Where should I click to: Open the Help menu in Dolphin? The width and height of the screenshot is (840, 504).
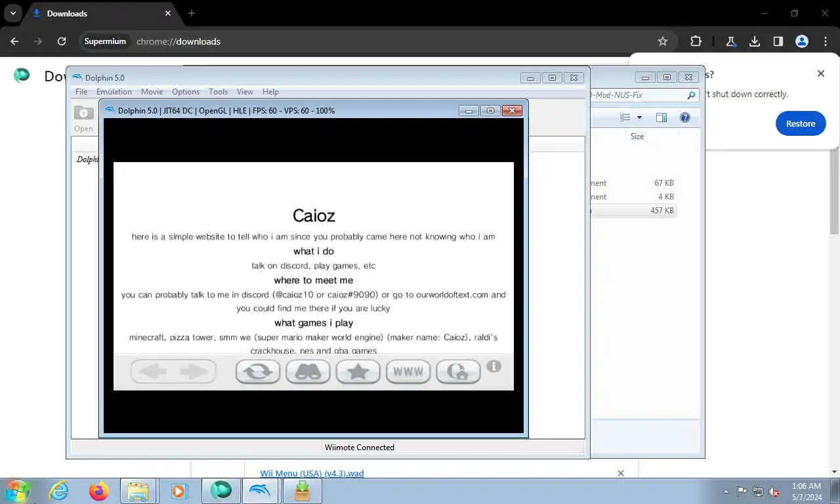(x=270, y=92)
